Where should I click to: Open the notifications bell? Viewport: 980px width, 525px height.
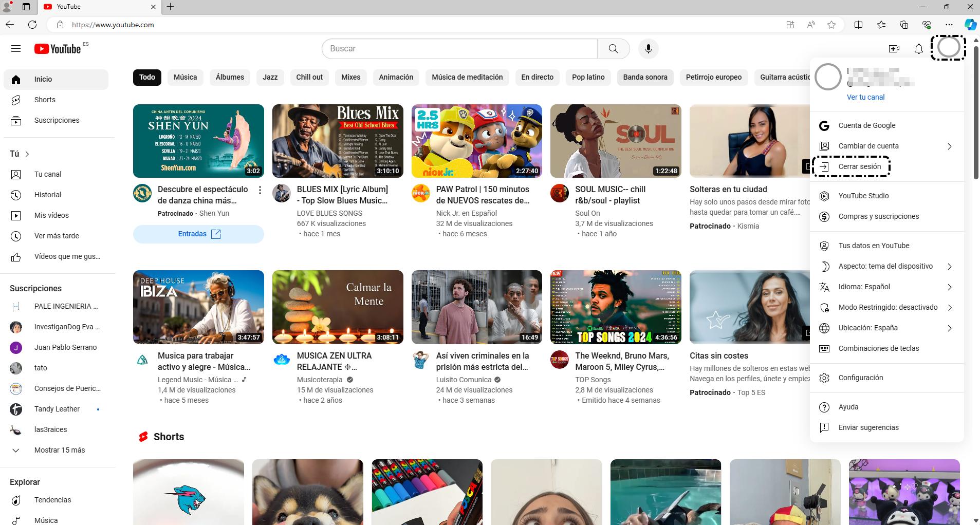[x=919, y=49]
